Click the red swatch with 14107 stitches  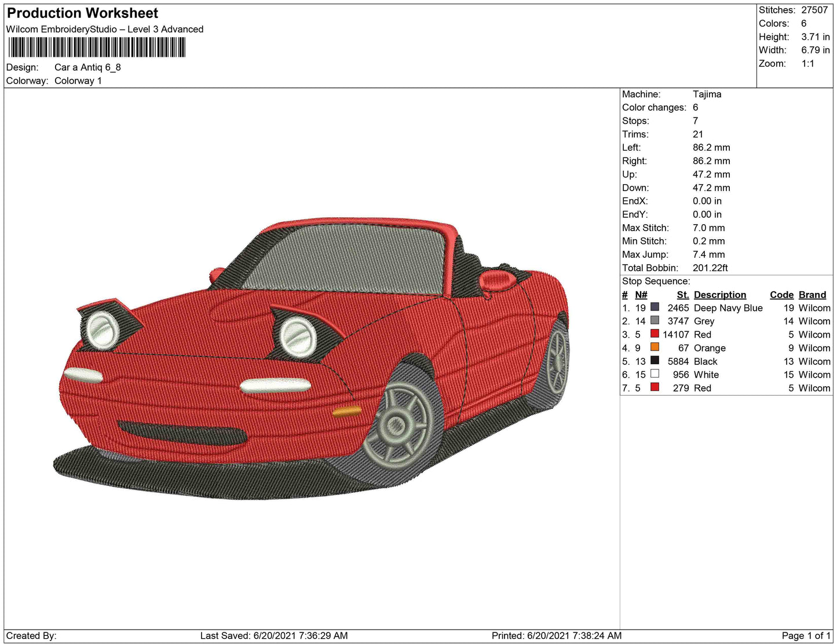click(655, 334)
